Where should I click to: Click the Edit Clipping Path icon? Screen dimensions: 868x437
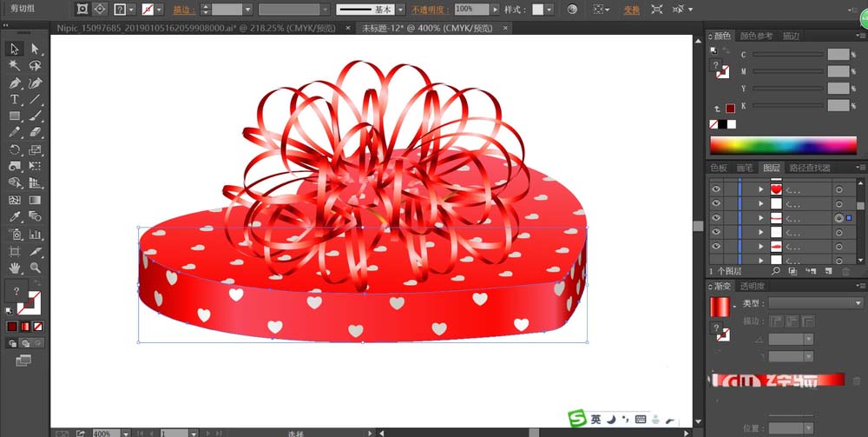[x=82, y=9]
